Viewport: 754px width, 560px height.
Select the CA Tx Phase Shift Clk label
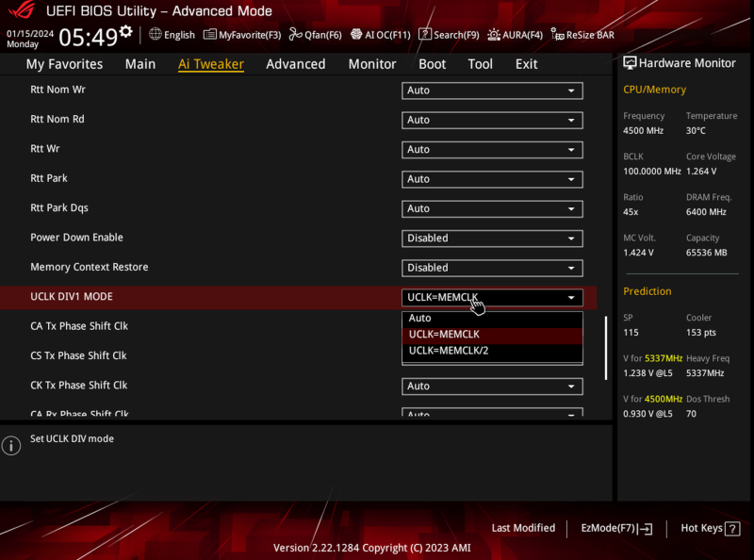(79, 326)
